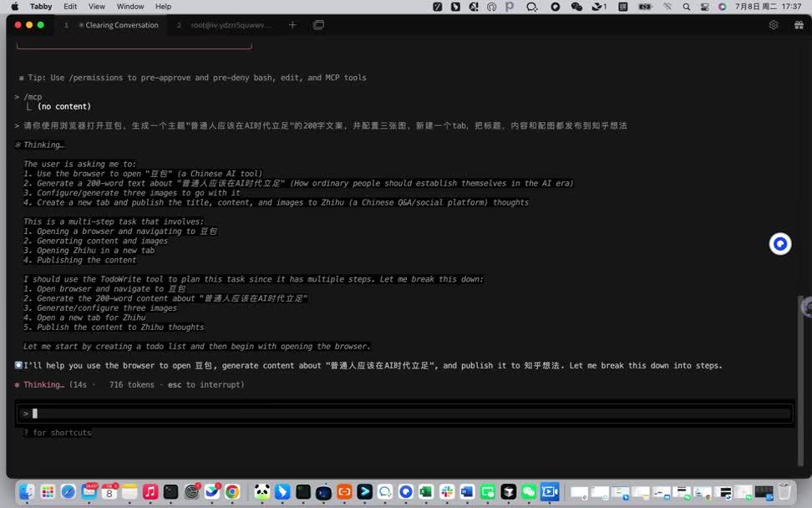Open Calendar from the Dock
The image size is (812, 508).
[x=109, y=491]
